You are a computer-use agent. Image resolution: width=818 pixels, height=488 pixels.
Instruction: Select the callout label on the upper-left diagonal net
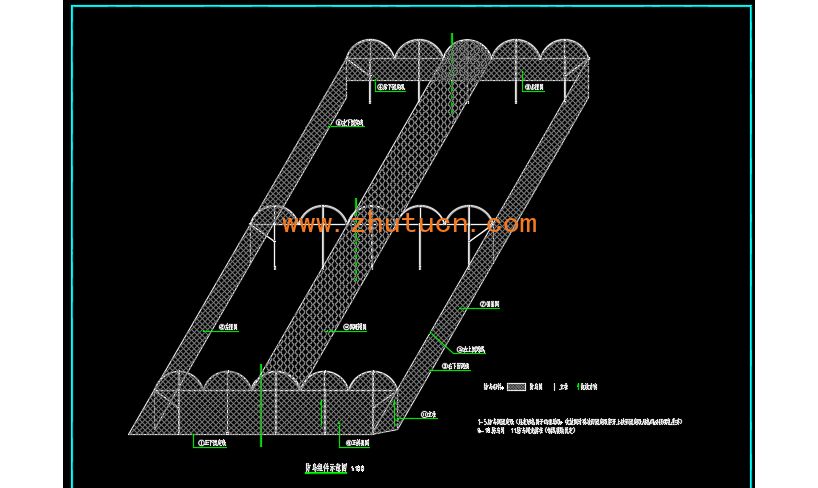346,123
